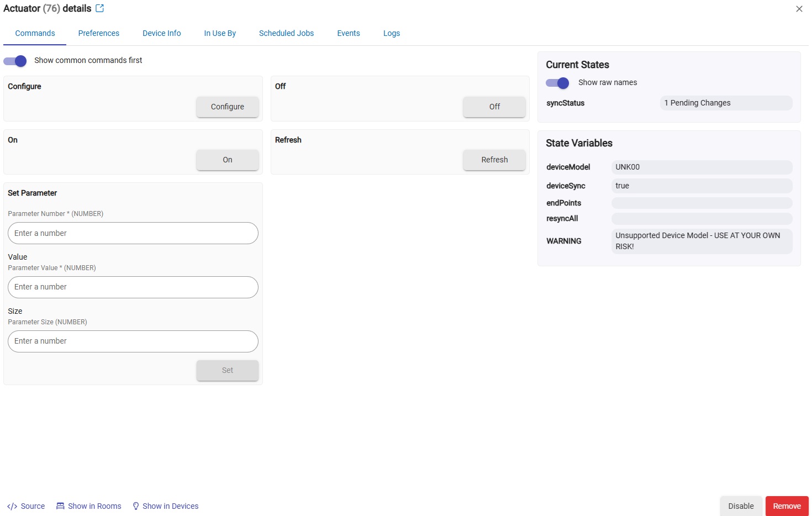
Task: Click the Show in Devices bulb icon
Action: click(136, 506)
